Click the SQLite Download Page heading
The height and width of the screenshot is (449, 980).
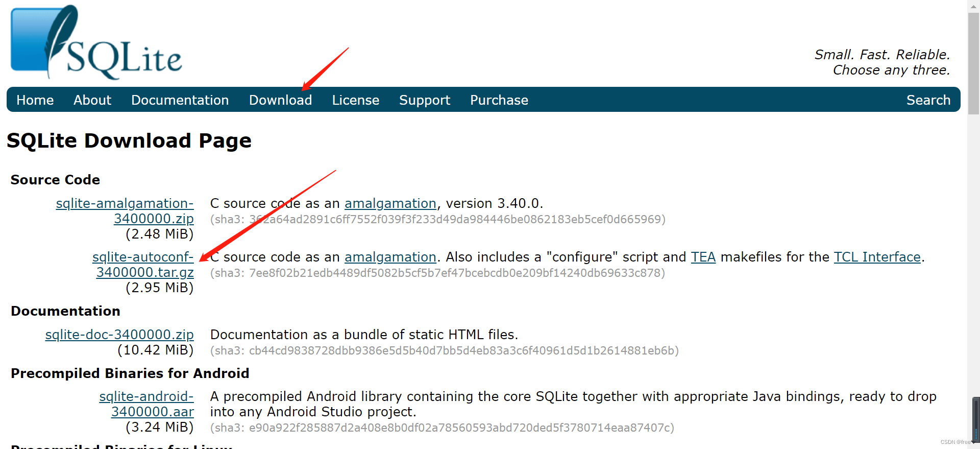point(129,140)
